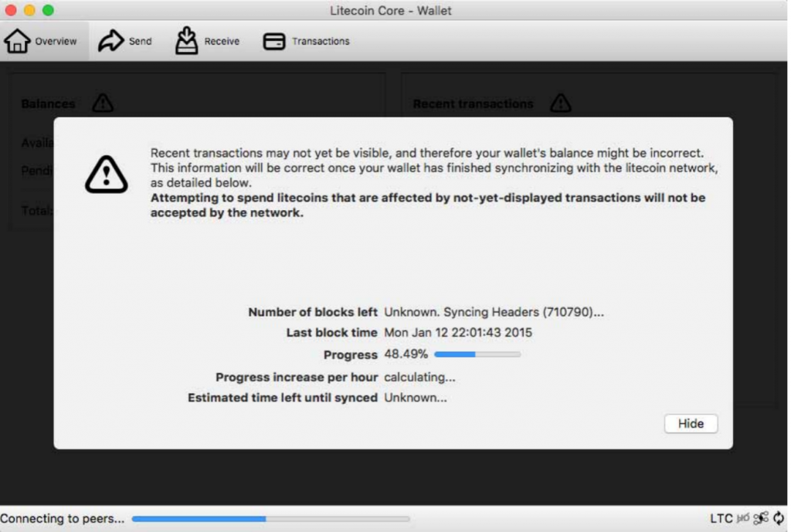Click the "Estimated time left until synced" label
The width and height of the screenshot is (791, 532).
(283, 398)
